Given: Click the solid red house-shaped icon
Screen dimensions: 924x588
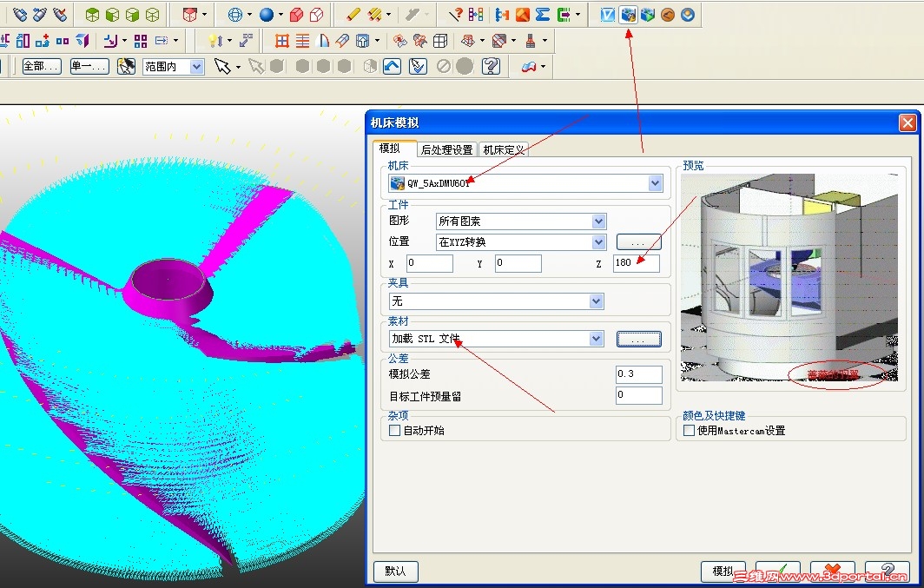Looking at the screenshot, I should coord(297,15).
